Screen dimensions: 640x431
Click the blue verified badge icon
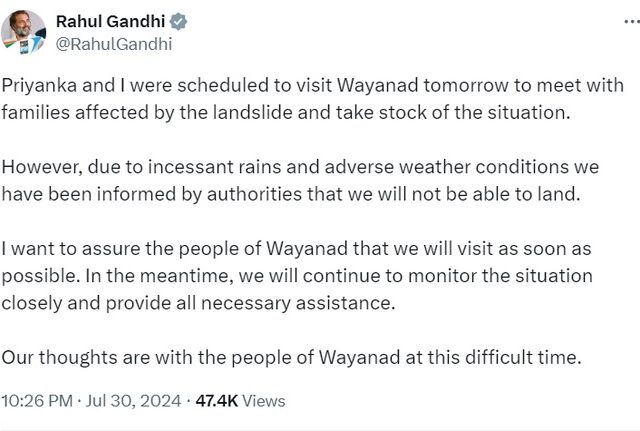178,21
